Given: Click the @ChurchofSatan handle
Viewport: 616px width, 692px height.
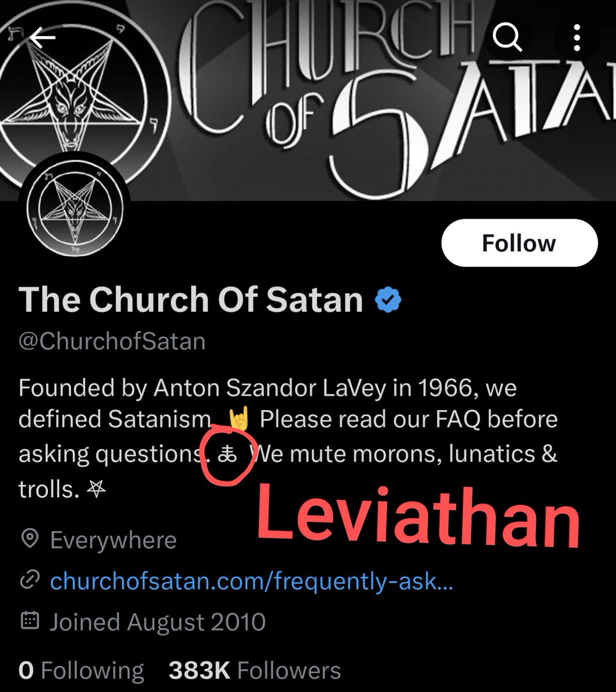Looking at the screenshot, I should point(112,341).
